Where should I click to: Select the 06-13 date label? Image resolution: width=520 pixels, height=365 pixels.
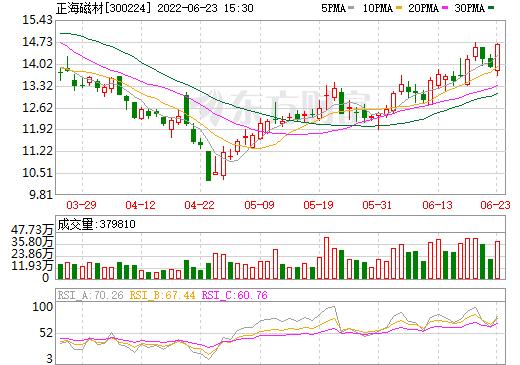437,205
